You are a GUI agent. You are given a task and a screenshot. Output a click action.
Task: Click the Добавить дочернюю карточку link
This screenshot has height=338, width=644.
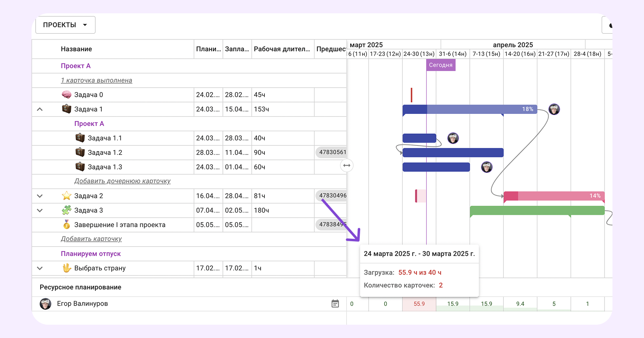pos(122,181)
